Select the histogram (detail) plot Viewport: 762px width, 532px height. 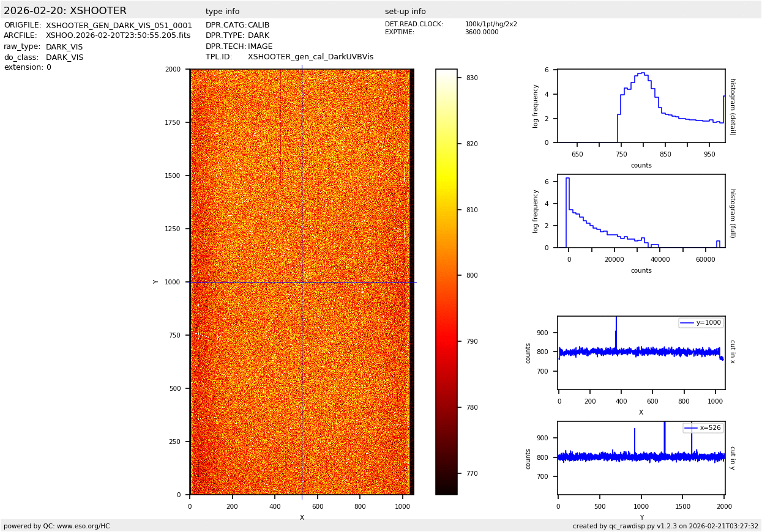click(x=641, y=106)
